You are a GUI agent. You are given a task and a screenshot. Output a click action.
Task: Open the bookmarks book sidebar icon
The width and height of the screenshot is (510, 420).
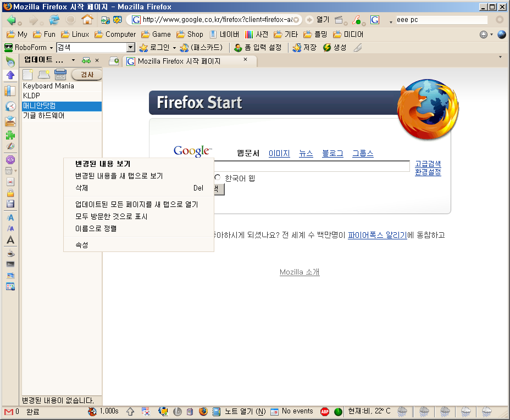tap(10, 91)
